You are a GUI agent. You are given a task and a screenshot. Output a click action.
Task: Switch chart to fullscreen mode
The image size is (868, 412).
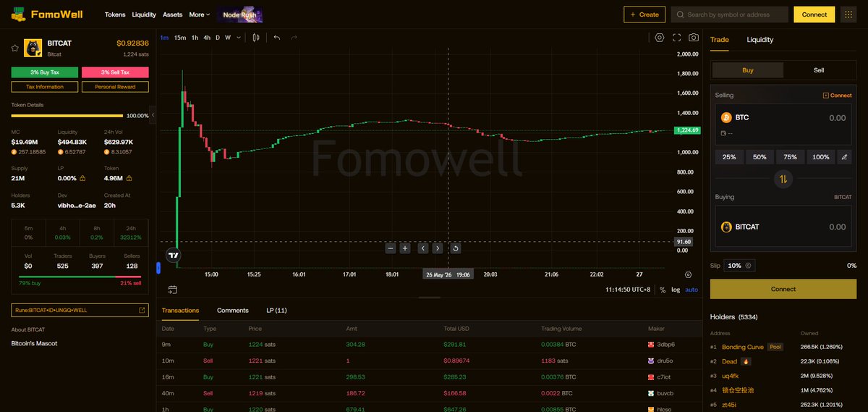click(677, 38)
